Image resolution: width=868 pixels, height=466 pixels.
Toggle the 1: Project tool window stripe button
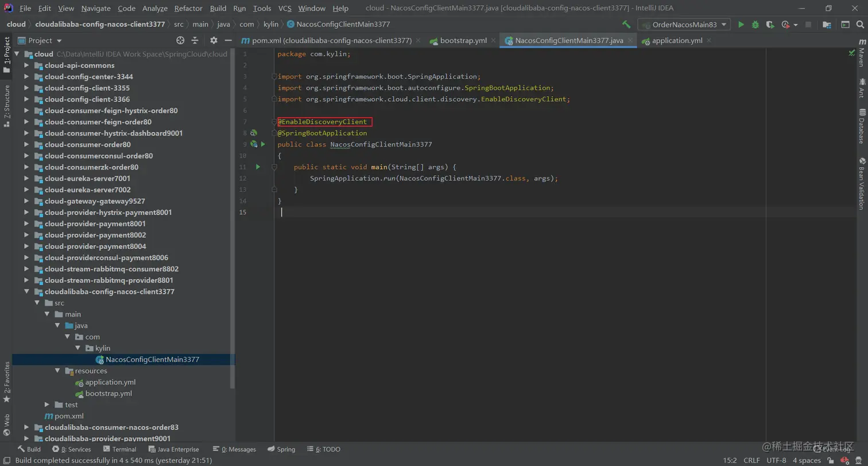coord(7,55)
